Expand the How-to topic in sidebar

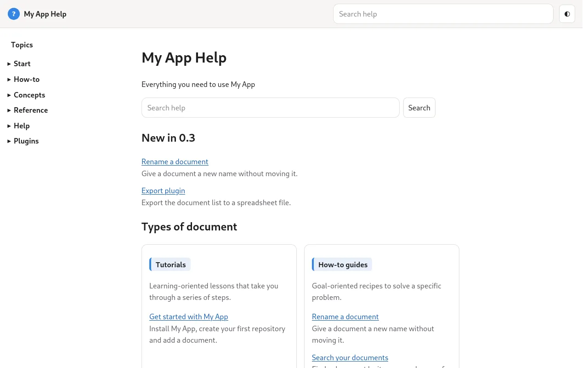(23, 80)
